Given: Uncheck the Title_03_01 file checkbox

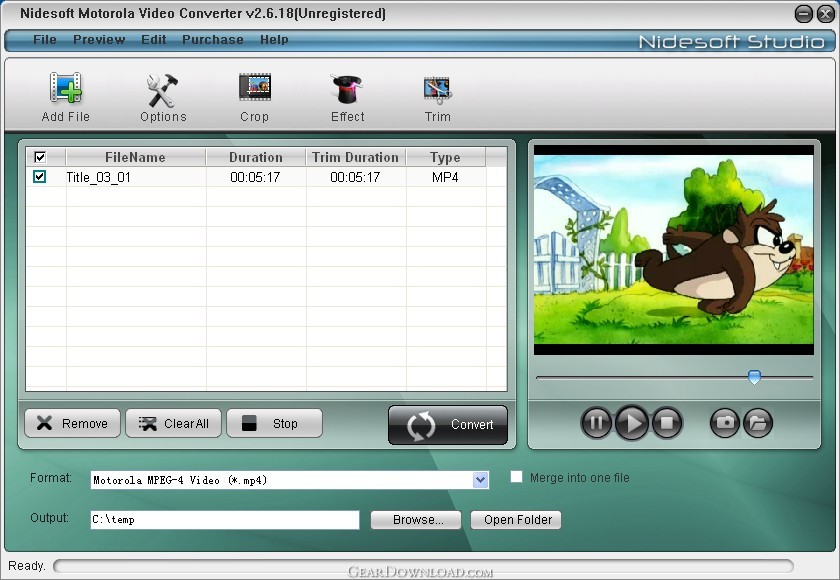Looking at the screenshot, I should pyautogui.click(x=39, y=176).
